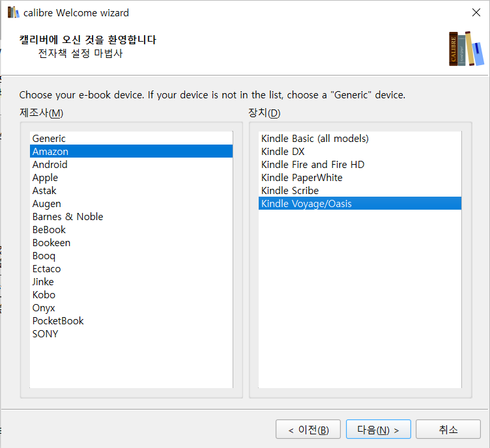Select Kindle Basic (all models) device

(360, 138)
